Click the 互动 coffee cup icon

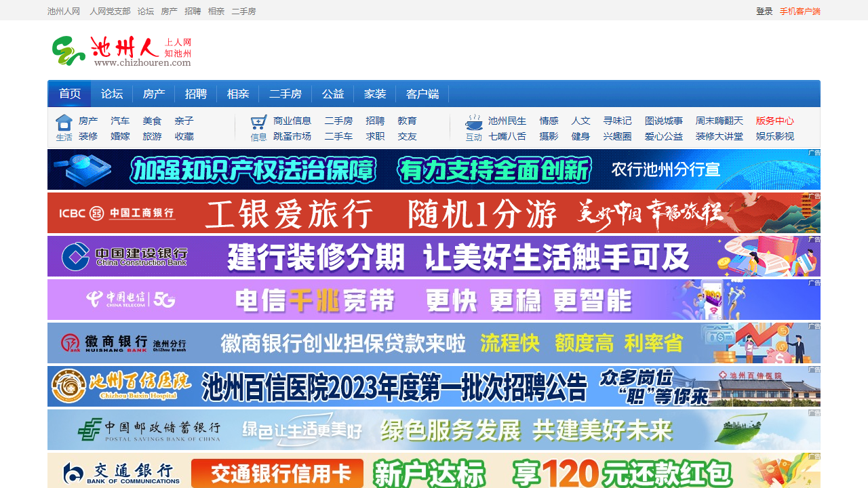[x=473, y=122]
